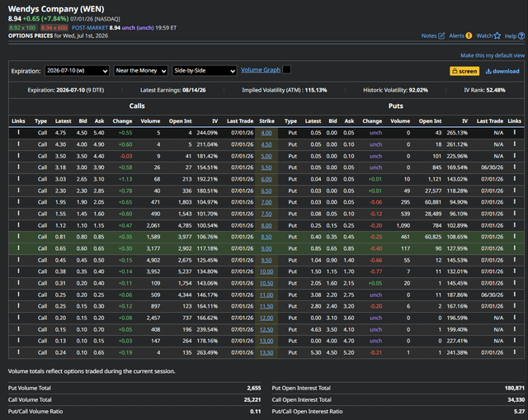Screen dimensions: 528x420
Task: Click the puts Last Trade column header
Action: (x=490, y=121)
